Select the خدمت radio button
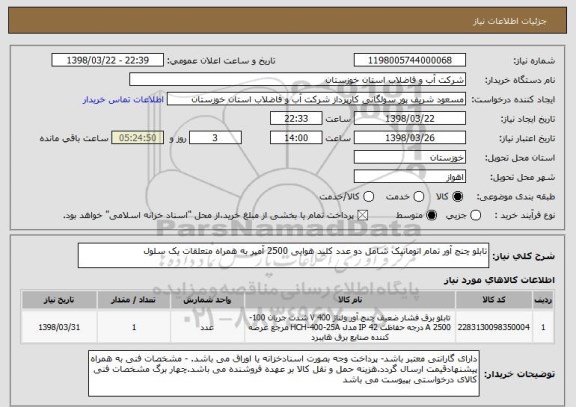The image size is (576, 407). click(419, 197)
